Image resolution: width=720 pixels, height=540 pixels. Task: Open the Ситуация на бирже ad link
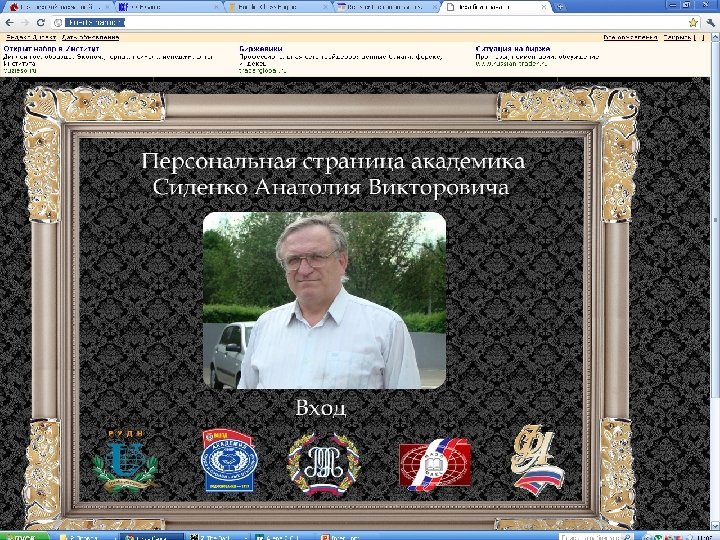513,48
